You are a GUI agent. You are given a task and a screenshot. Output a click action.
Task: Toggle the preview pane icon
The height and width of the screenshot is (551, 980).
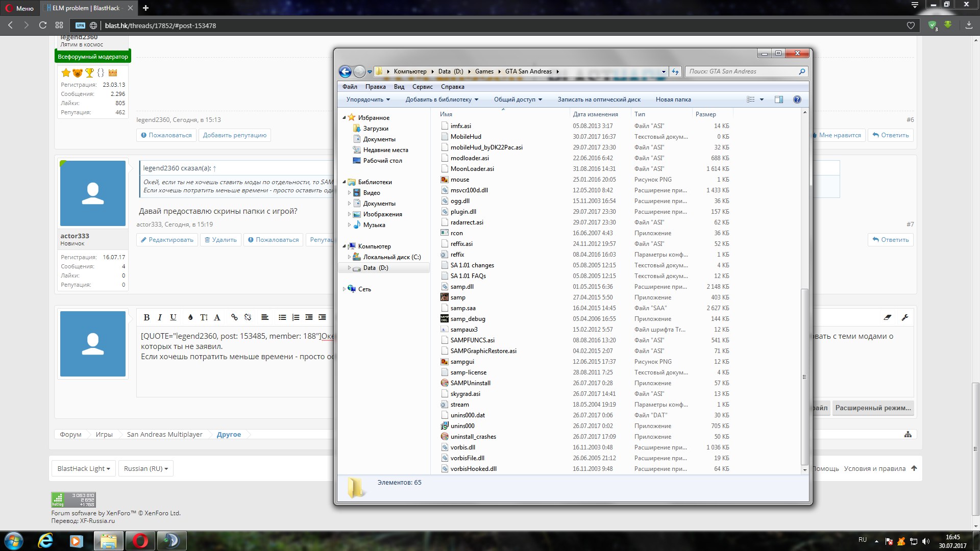pos(778,99)
